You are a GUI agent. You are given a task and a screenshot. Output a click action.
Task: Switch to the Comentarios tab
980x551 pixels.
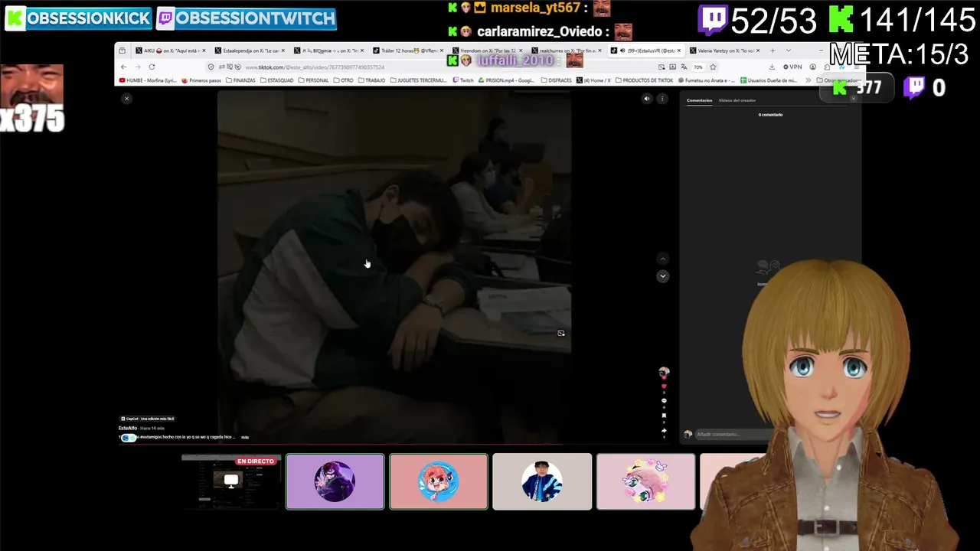point(699,100)
